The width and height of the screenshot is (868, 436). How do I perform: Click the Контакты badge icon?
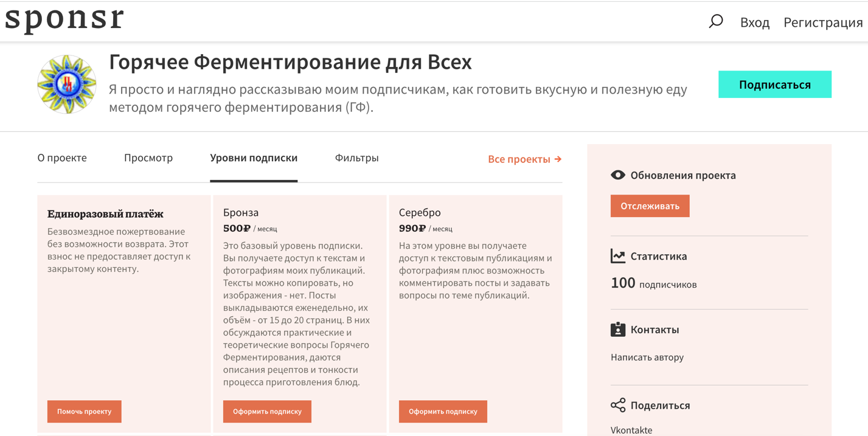(x=617, y=330)
